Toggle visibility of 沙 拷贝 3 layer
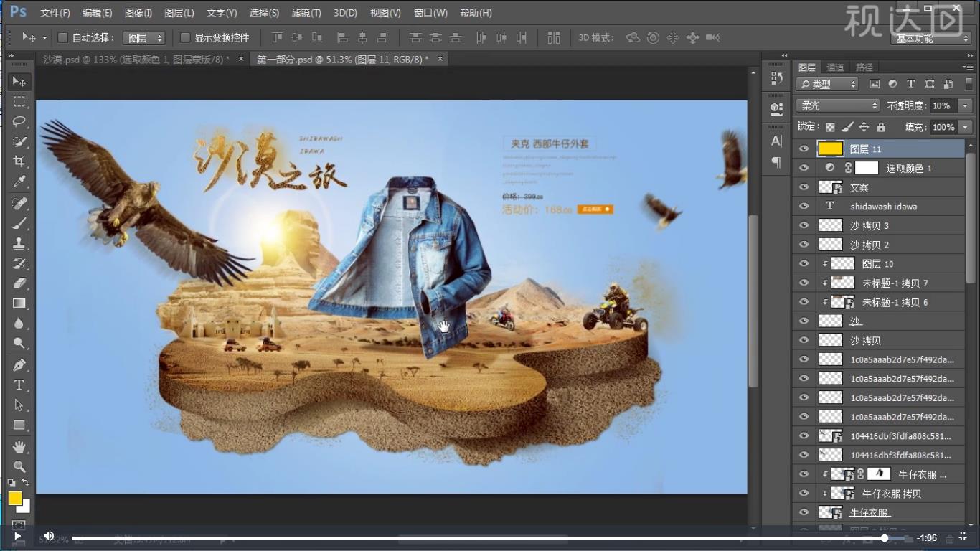 tap(804, 225)
